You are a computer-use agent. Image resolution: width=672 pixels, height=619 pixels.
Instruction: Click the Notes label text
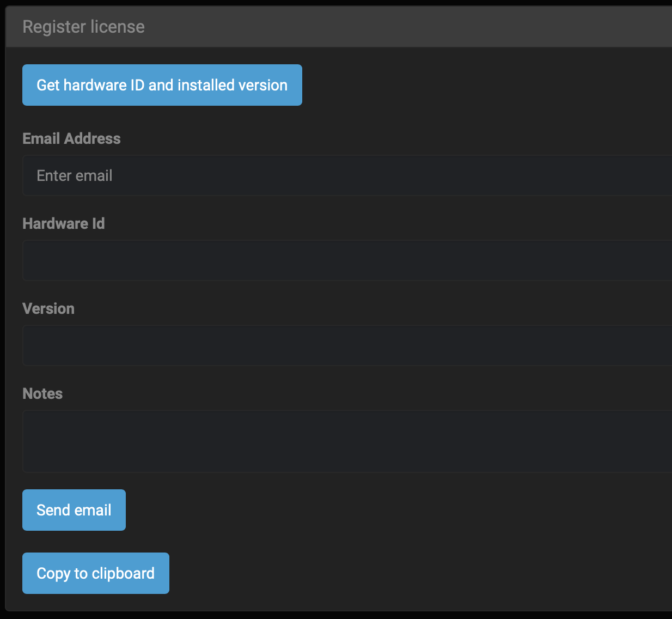pos(42,393)
